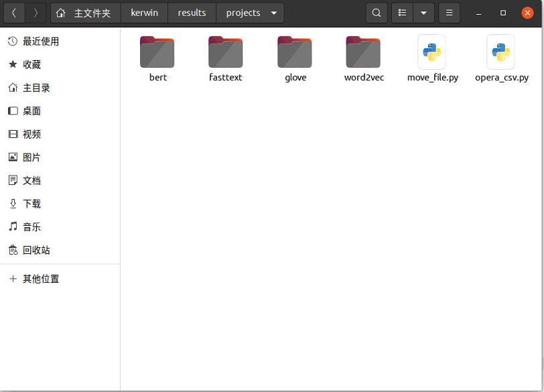Open the view options dropdown arrow

(x=423, y=13)
